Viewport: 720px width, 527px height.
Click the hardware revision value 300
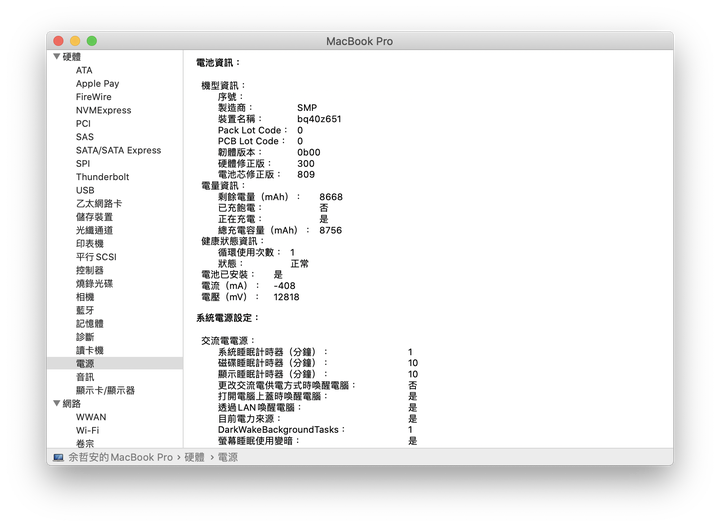coord(306,163)
